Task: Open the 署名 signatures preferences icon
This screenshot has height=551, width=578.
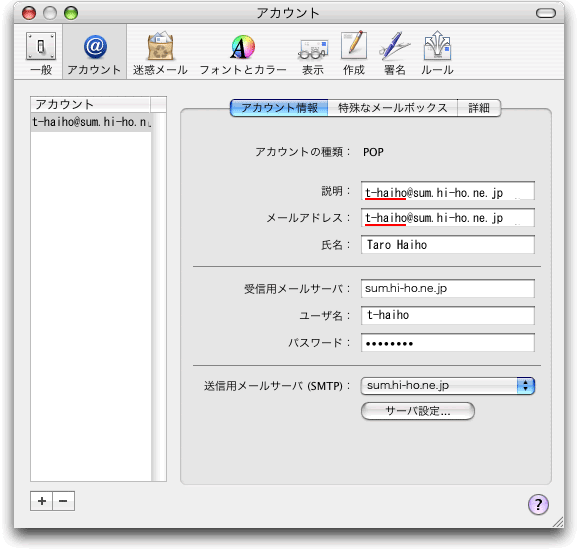Action: (x=394, y=54)
